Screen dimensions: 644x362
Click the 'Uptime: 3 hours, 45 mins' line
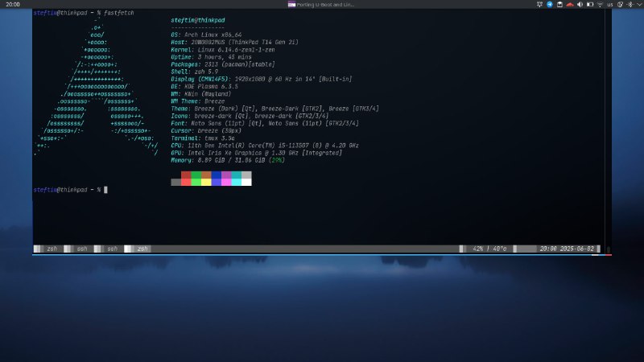pyautogui.click(x=211, y=57)
